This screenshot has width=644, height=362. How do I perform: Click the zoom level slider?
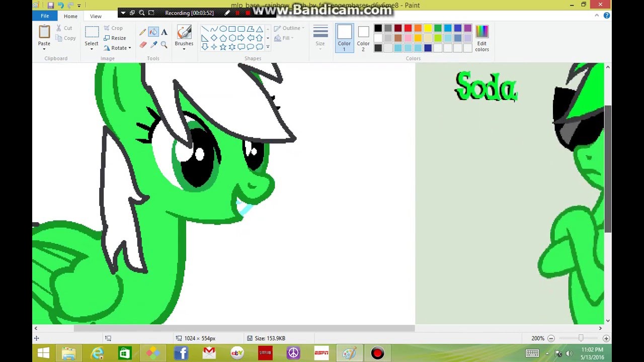click(581, 338)
